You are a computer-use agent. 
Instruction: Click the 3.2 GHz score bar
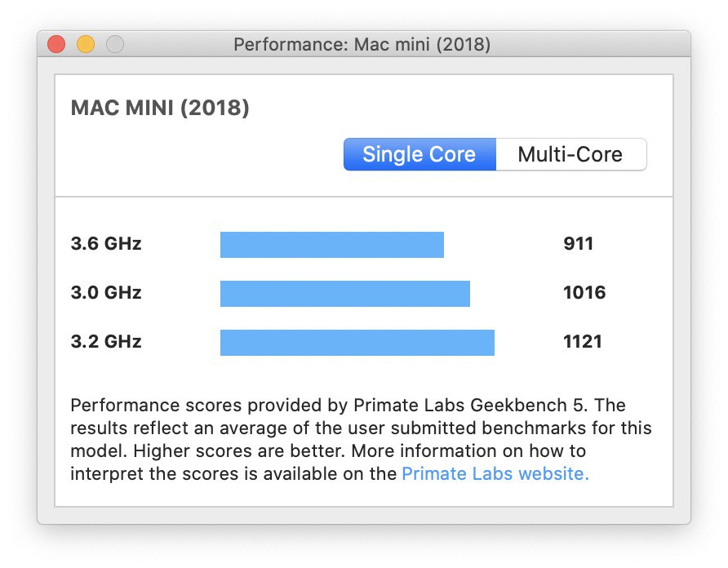[x=357, y=342]
